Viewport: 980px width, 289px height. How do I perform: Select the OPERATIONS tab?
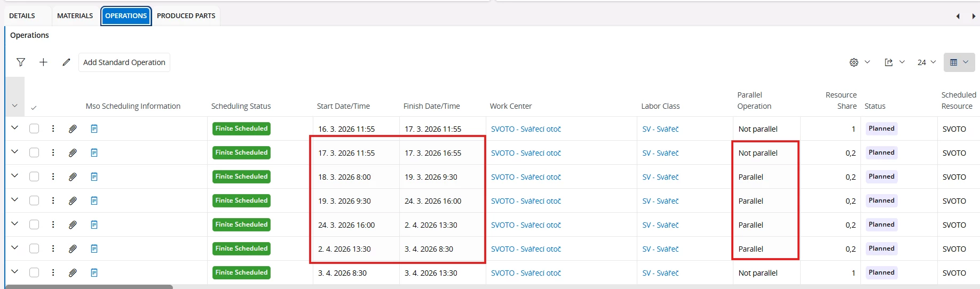pyautogui.click(x=126, y=16)
